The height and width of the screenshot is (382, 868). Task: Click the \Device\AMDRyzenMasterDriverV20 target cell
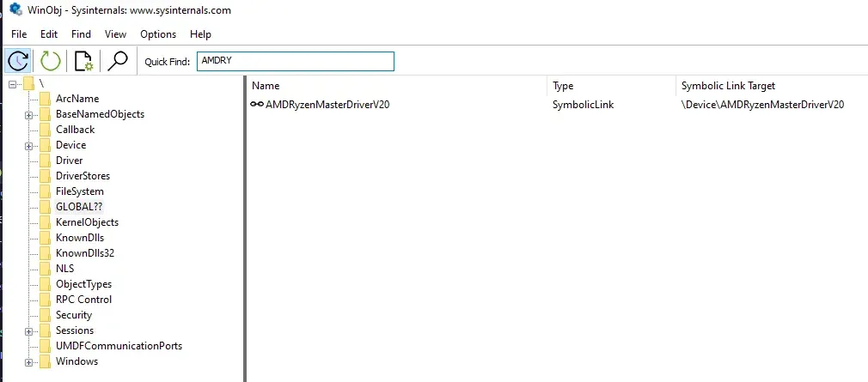[762, 104]
